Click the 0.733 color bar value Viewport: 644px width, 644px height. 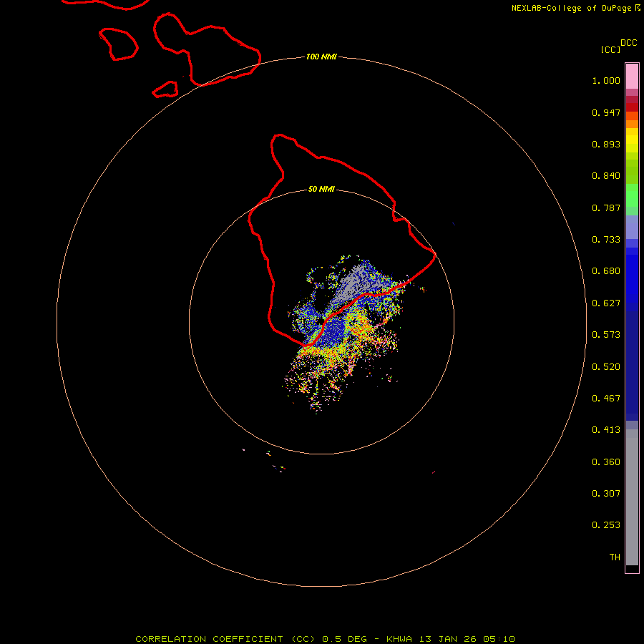coord(606,240)
